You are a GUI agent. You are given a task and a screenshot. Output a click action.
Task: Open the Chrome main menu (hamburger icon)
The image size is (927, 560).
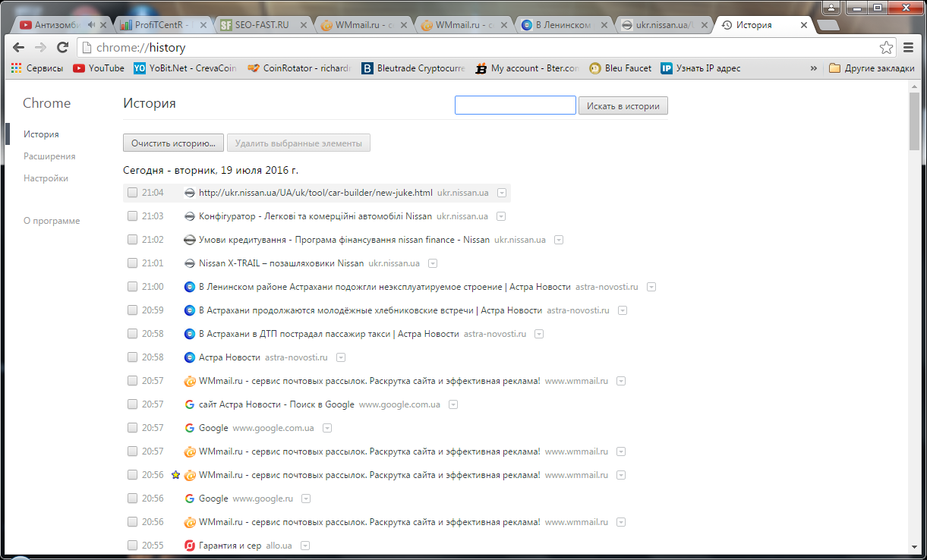pyautogui.click(x=909, y=48)
